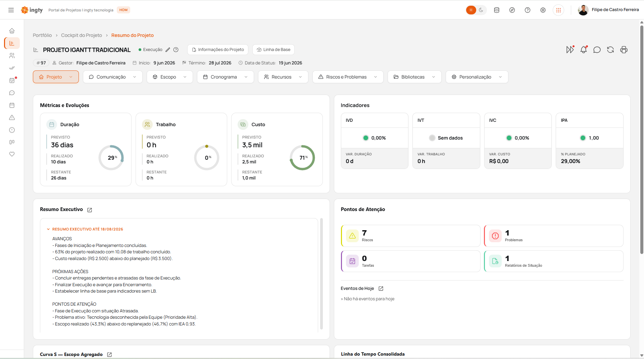Expand the Recursos dropdown
The height and width of the screenshot is (359, 644).
point(283,77)
